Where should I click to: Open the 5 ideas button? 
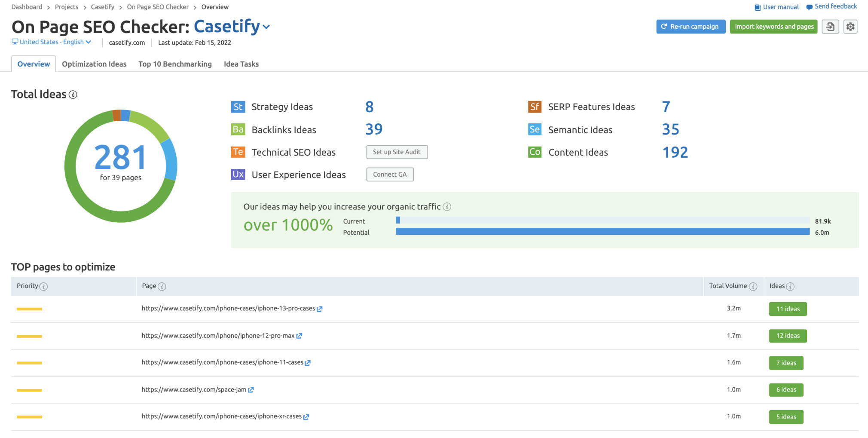(x=786, y=417)
